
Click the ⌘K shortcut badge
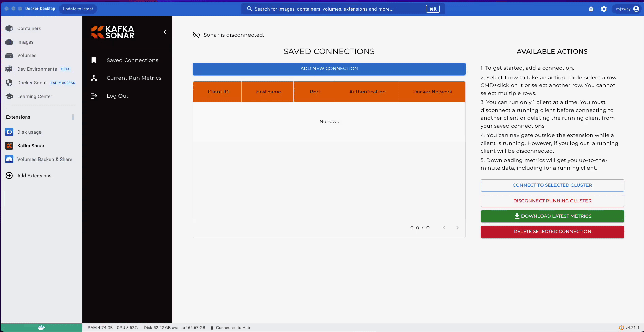pos(433,9)
